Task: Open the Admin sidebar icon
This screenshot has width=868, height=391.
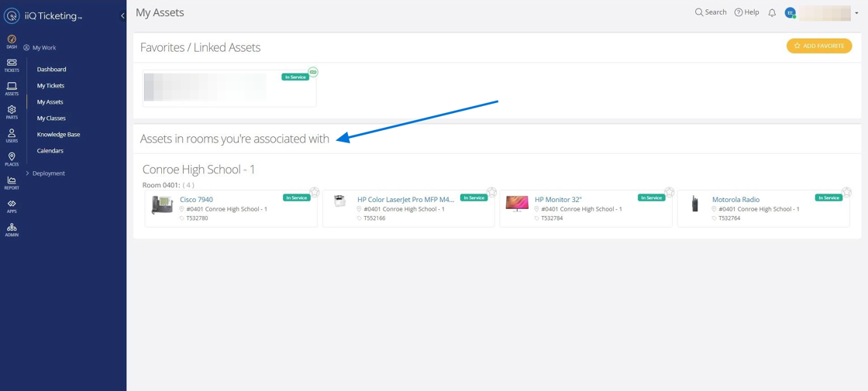Action: pyautogui.click(x=12, y=229)
